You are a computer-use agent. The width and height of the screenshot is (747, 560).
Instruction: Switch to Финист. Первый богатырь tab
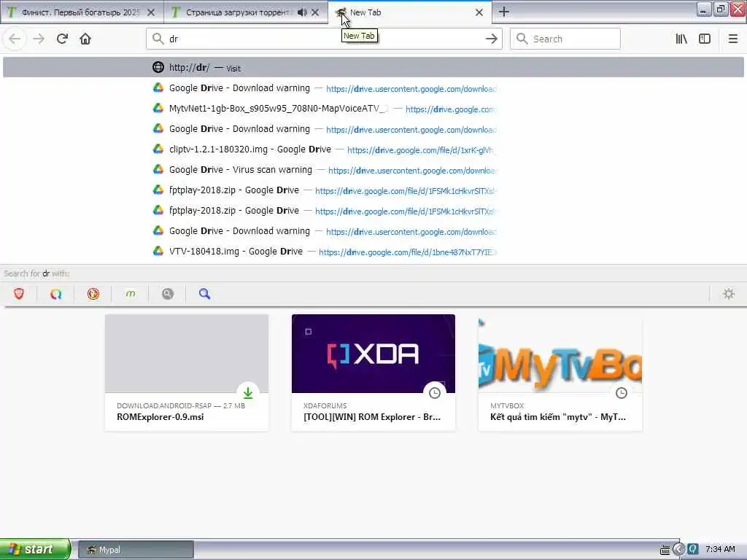click(82, 12)
